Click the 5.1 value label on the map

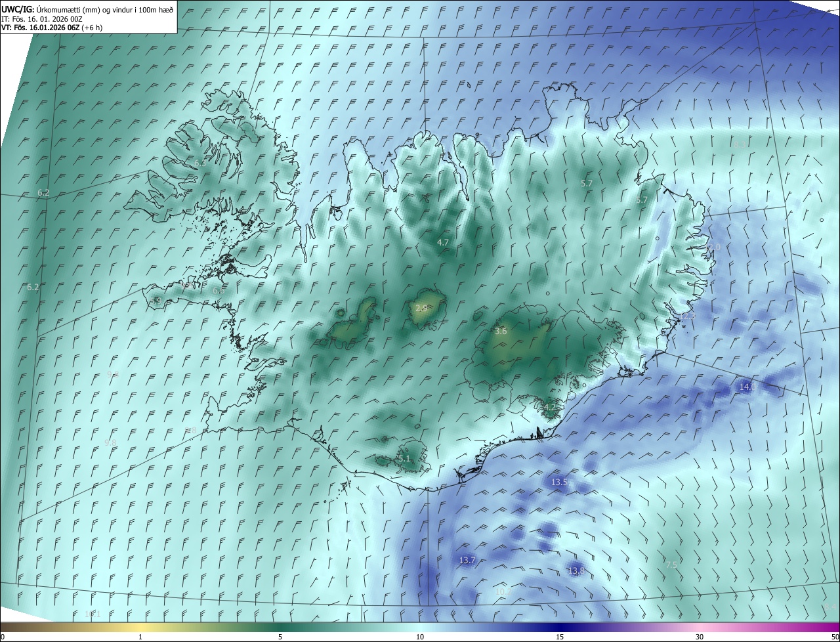click(404, 458)
